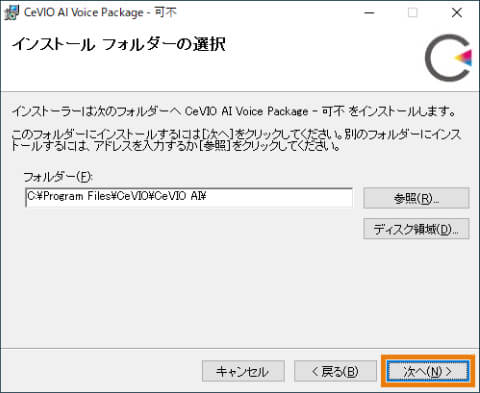This screenshot has height=393, width=480.
Task: Click the instruction paragraph mentioning [参照]
Action: coord(236,140)
